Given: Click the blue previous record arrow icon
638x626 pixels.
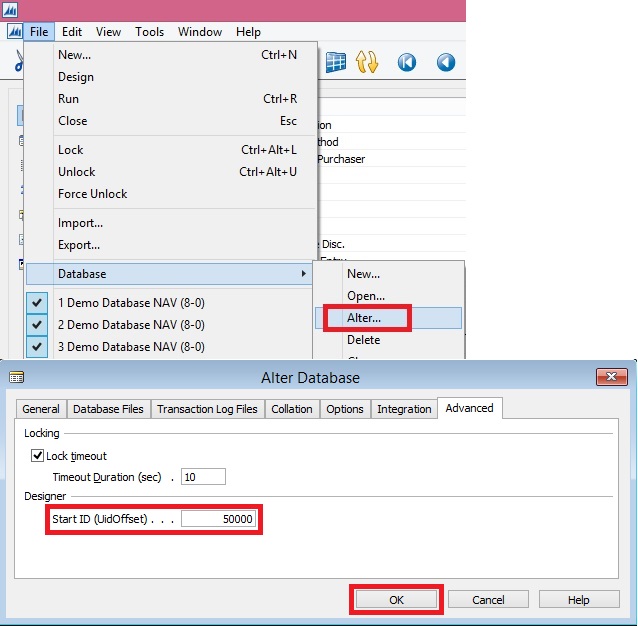Looking at the screenshot, I should (446, 62).
